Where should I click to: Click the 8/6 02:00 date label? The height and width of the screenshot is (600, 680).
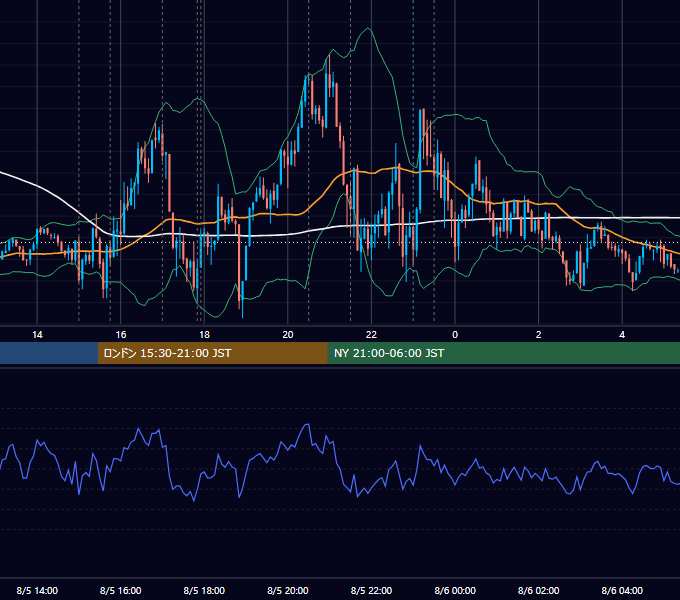coord(539,590)
